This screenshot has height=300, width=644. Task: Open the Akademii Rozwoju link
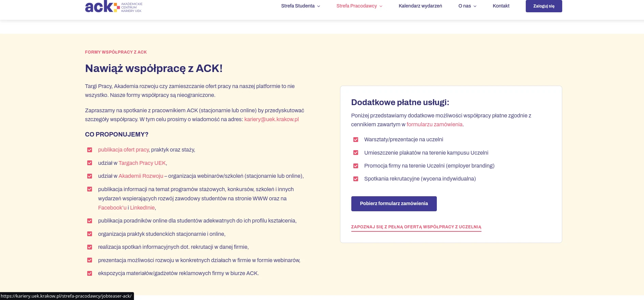pyautogui.click(x=141, y=176)
